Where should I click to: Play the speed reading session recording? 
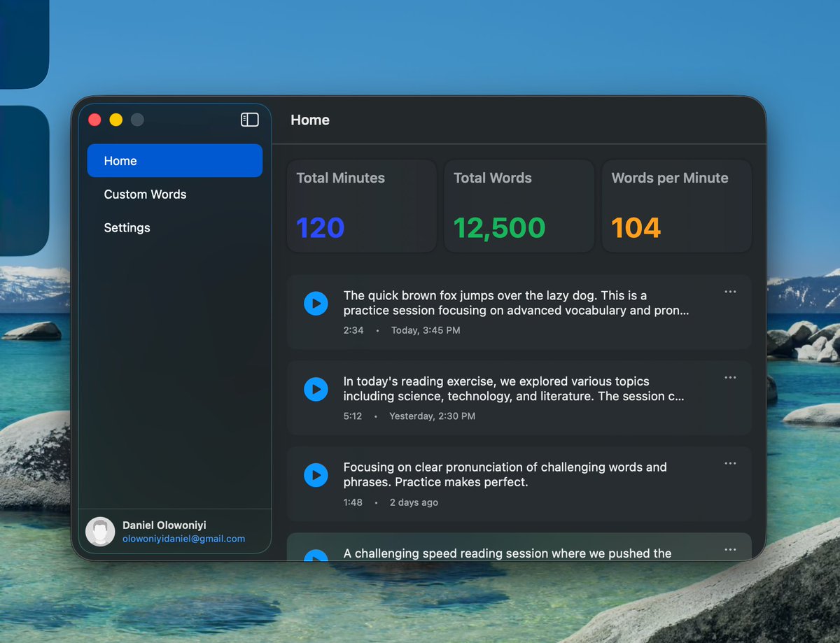(316, 556)
